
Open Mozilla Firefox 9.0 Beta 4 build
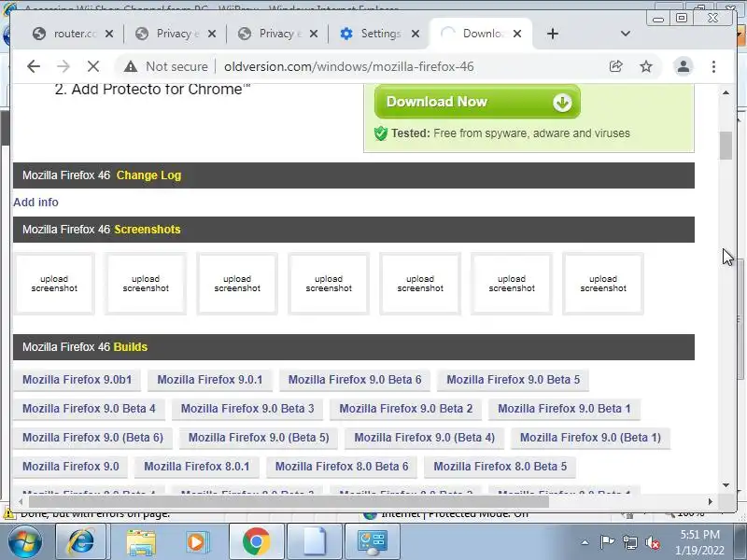(89, 409)
